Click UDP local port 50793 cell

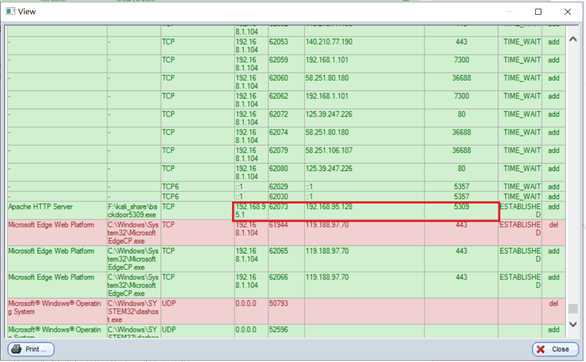[286, 311]
